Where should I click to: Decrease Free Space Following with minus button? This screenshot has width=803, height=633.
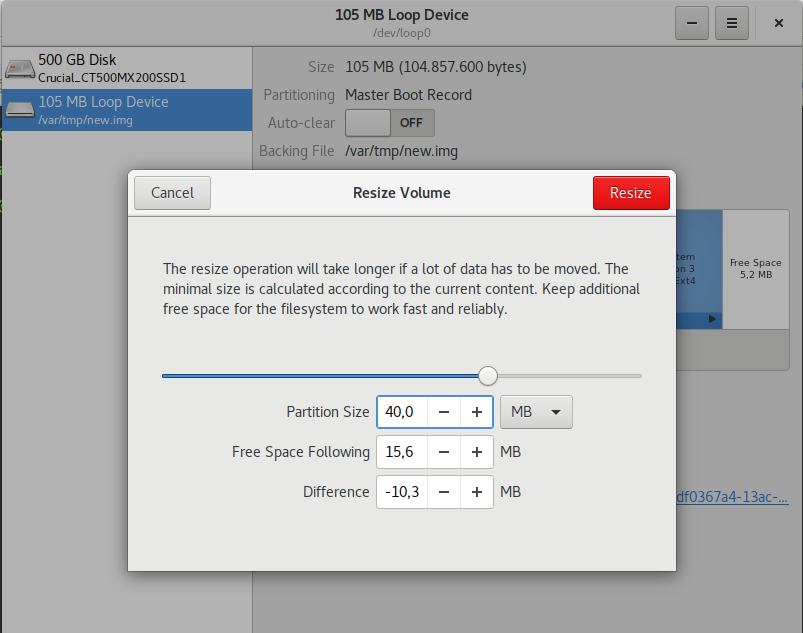tap(444, 452)
